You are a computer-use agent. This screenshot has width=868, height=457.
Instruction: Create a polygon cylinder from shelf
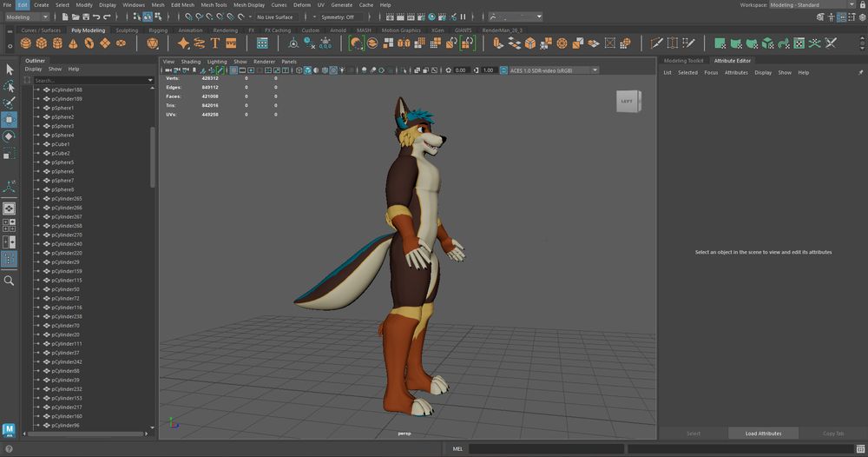tap(57, 43)
